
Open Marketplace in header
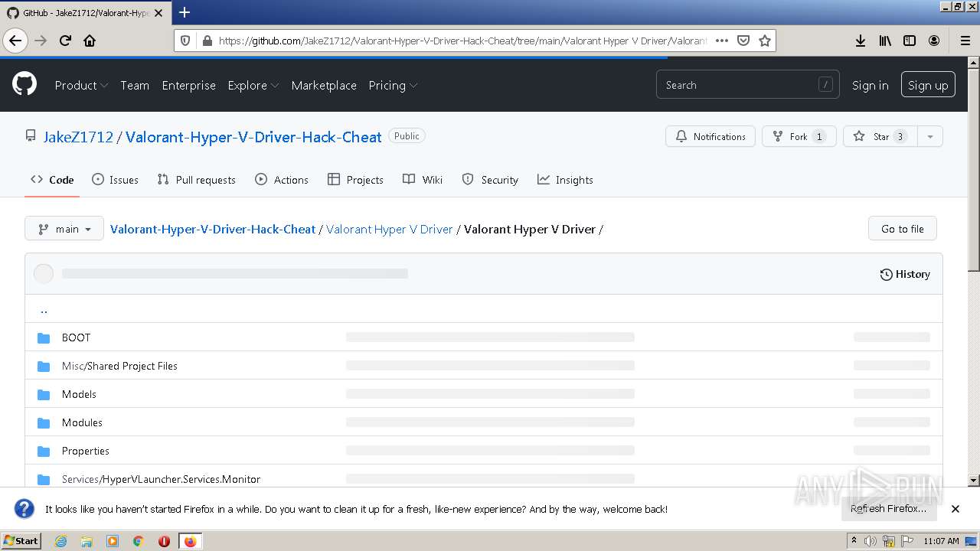point(324,85)
